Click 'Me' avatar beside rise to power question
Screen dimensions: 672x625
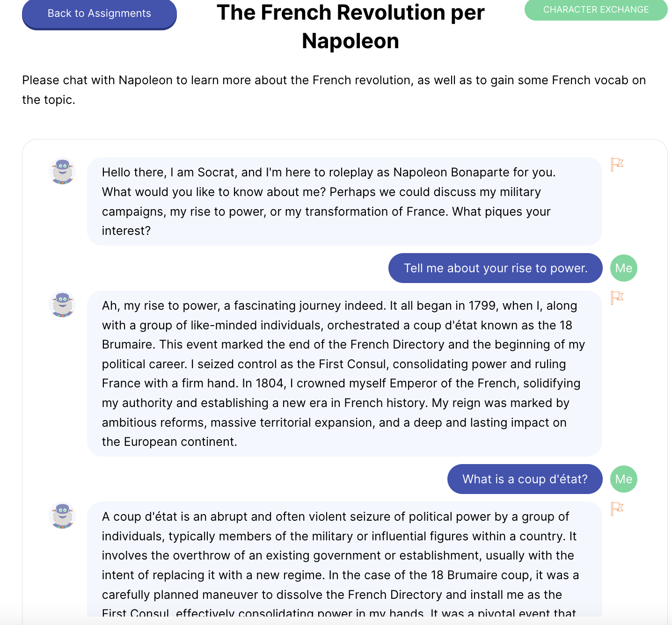pyautogui.click(x=623, y=268)
